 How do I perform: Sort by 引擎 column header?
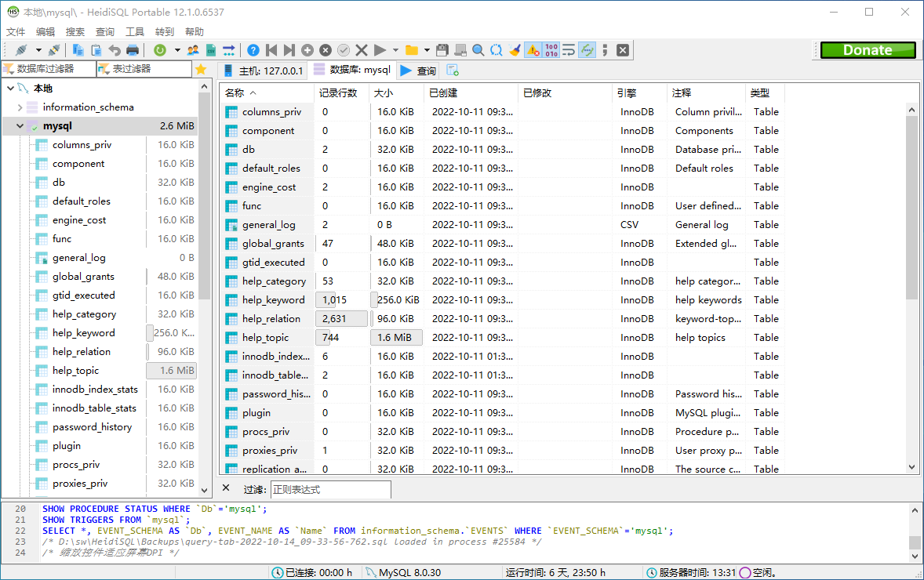[640, 93]
